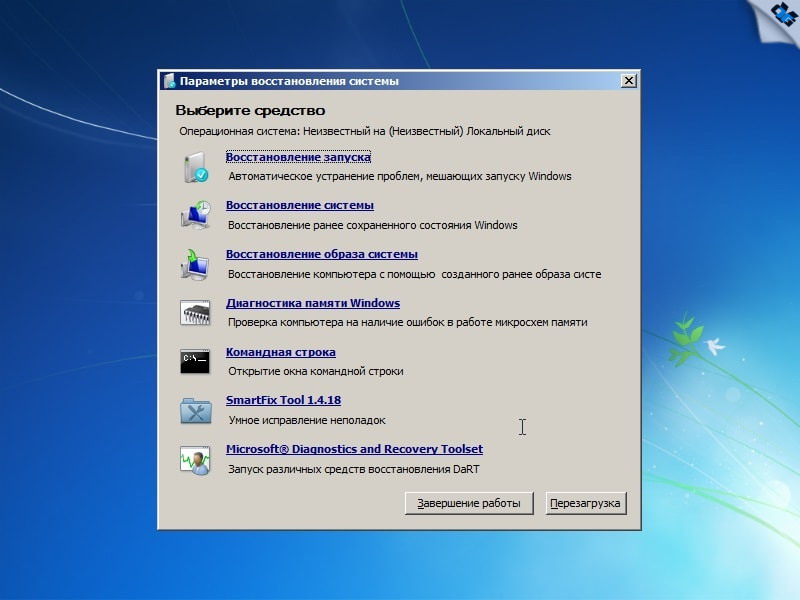Click the memory chip diagnostics icon

click(195, 313)
